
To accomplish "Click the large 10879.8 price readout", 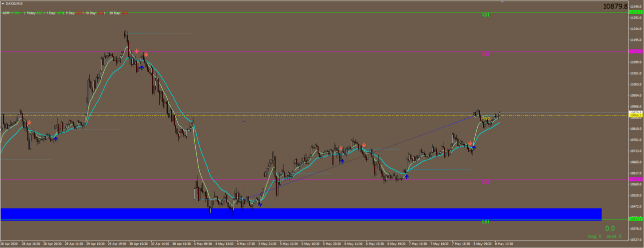I will (x=615, y=6).
